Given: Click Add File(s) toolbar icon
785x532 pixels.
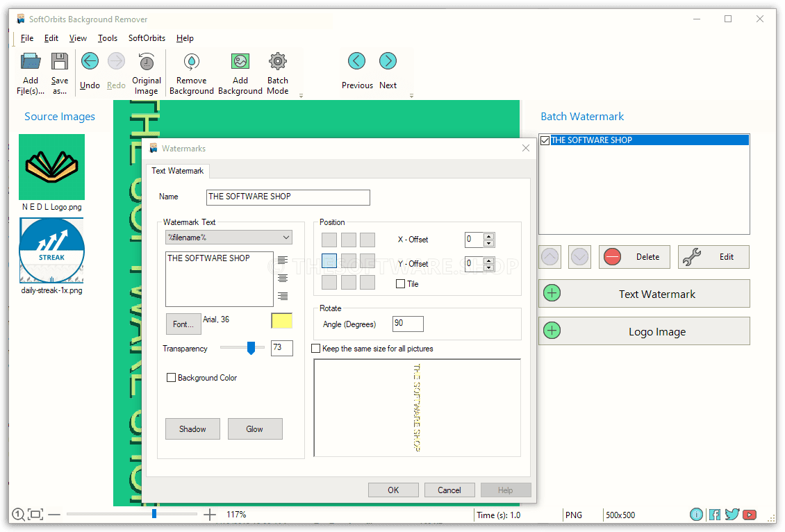Looking at the screenshot, I should pos(31,62).
